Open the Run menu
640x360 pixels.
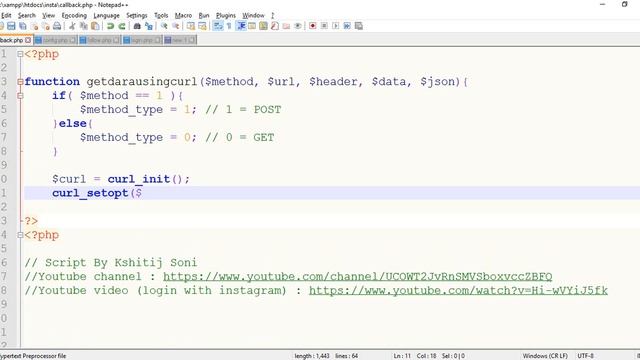click(x=204, y=16)
